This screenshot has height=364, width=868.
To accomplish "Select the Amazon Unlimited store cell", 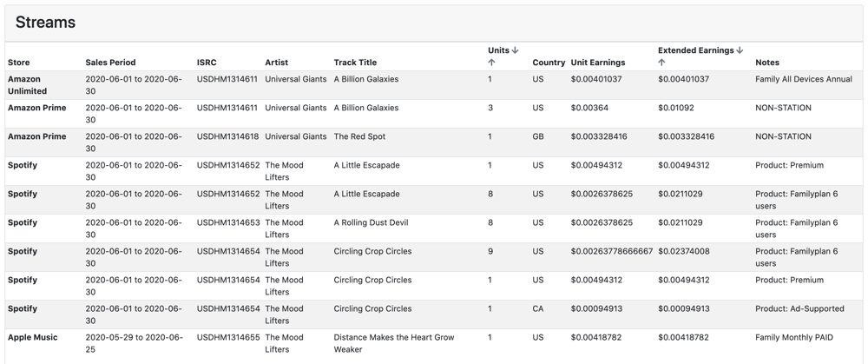I will click(27, 85).
